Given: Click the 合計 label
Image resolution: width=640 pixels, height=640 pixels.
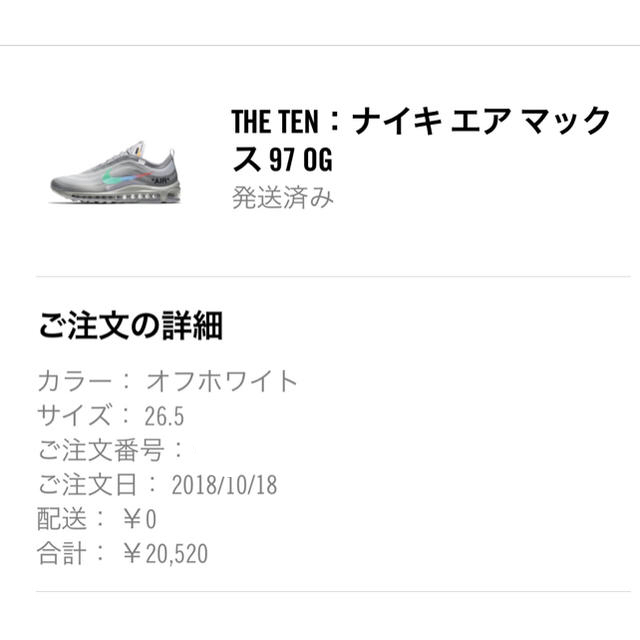Looking at the screenshot, I should 62,553.
